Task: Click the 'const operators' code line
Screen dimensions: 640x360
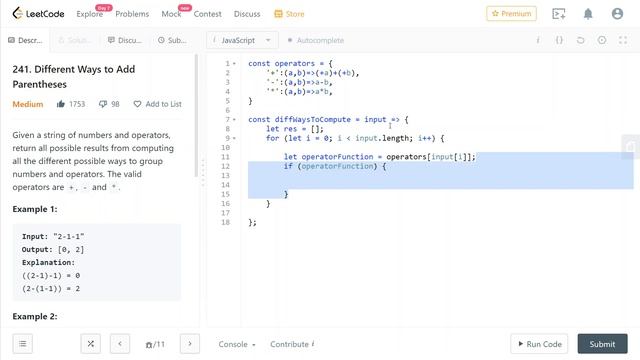Action: point(290,64)
